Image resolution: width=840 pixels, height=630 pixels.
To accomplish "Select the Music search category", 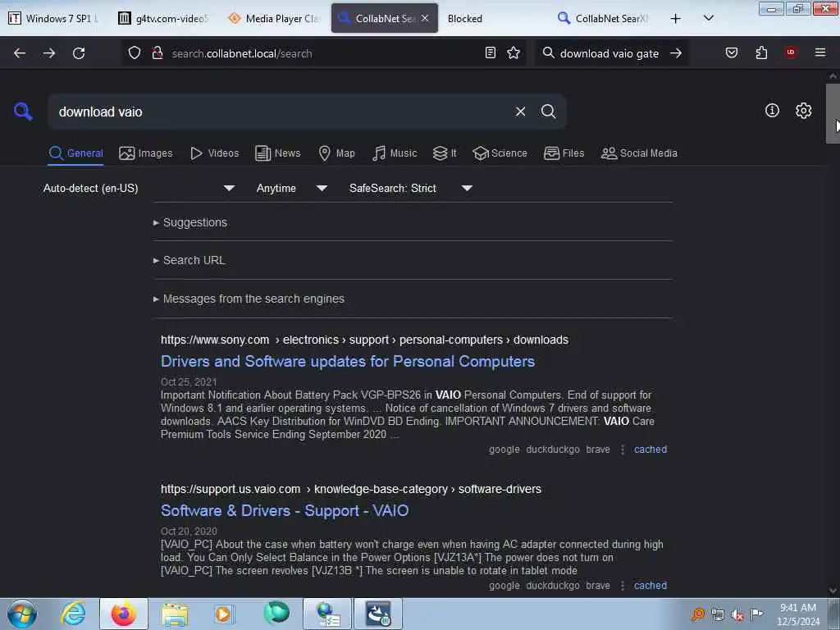I will (395, 153).
